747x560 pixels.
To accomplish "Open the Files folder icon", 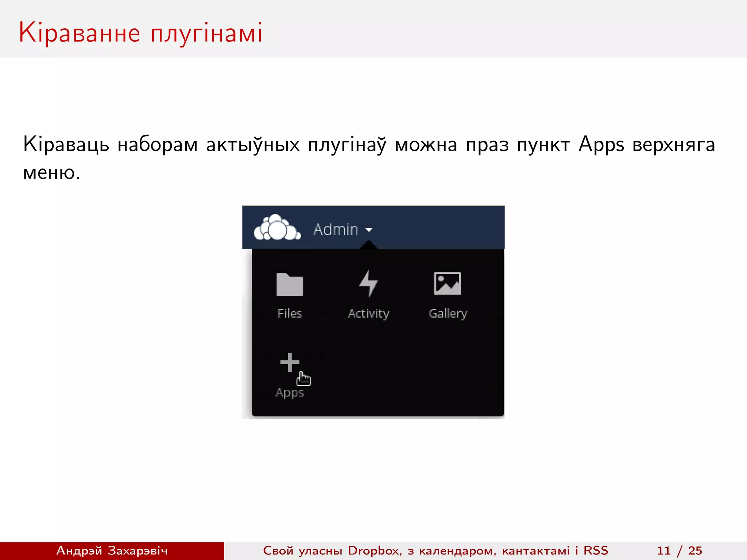I will coord(290,284).
